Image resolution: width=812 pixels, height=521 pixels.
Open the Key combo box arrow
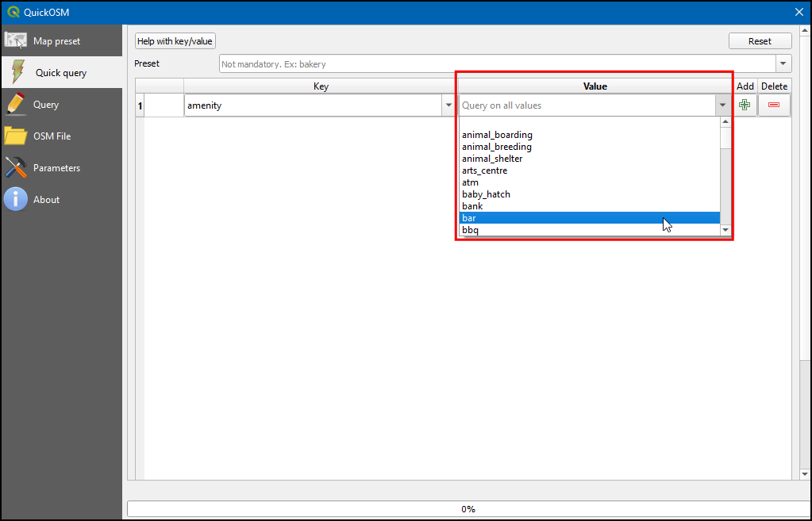point(448,105)
